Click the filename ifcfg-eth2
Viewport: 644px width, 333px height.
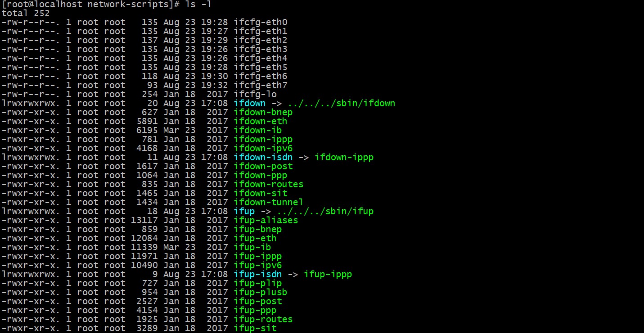pos(261,40)
